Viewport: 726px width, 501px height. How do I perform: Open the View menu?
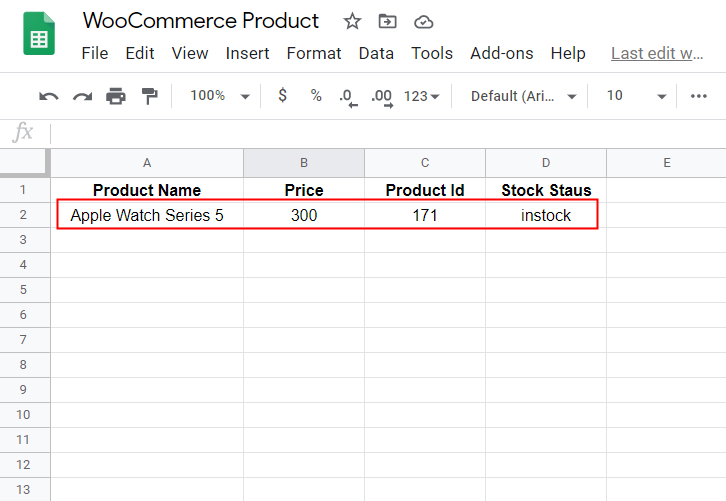[x=190, y=53]
